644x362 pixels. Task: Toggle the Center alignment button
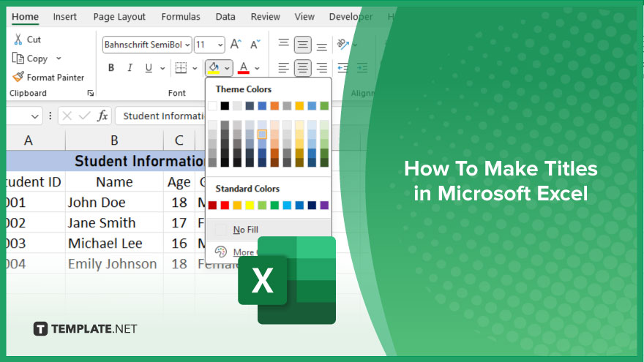pyautogui.click(x=302, y=68)
